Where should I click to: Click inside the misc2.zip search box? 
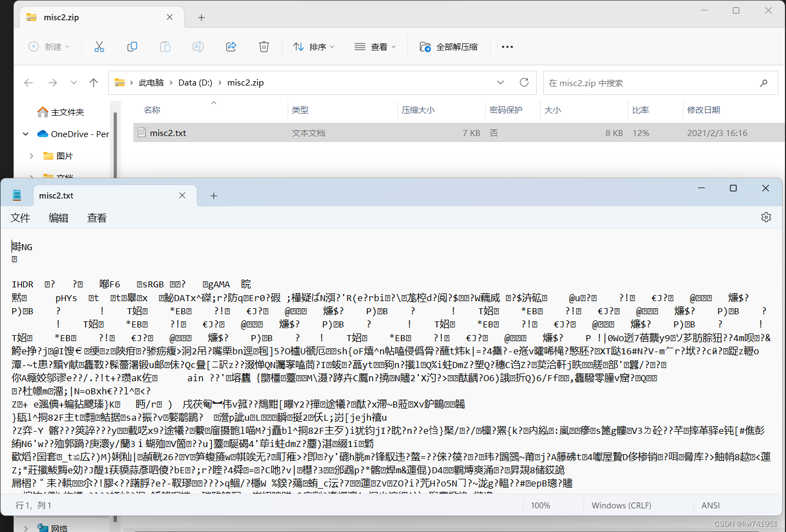click(659, 82)
